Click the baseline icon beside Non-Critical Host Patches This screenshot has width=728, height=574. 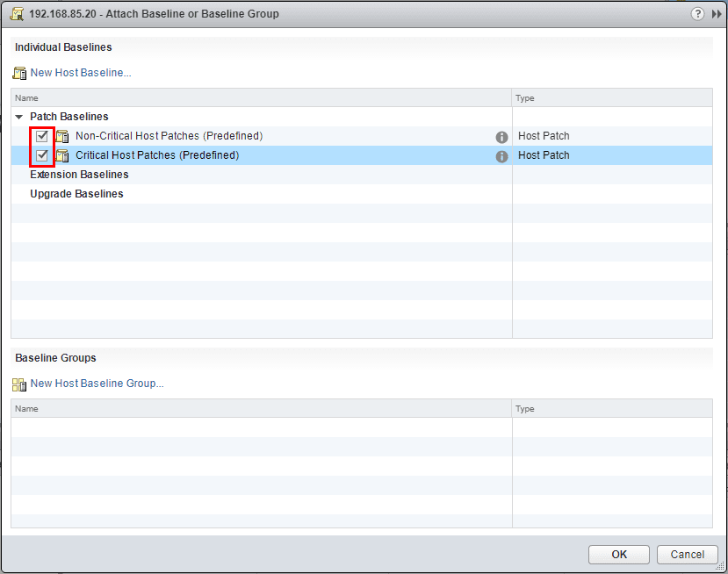[62, 136]
